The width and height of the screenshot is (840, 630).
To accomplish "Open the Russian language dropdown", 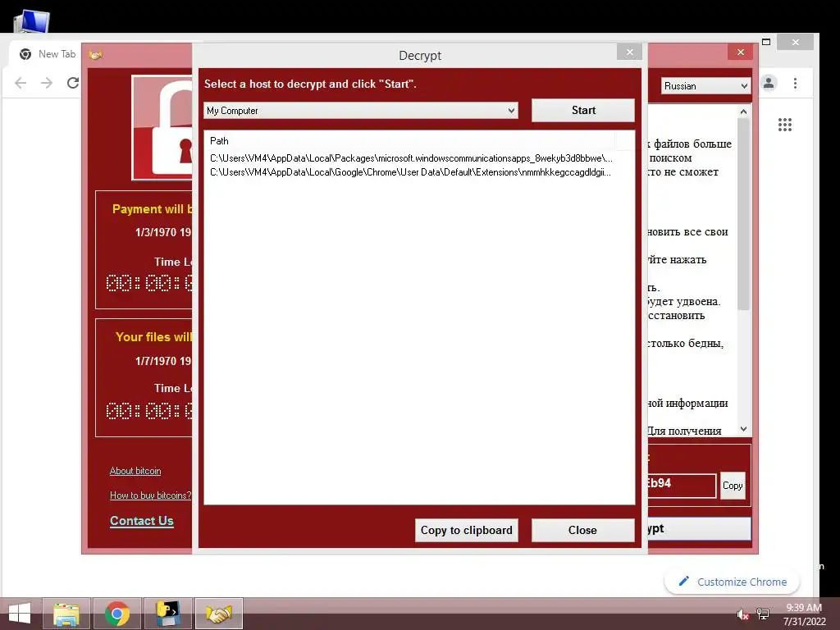I will click(x=705, y=85).
